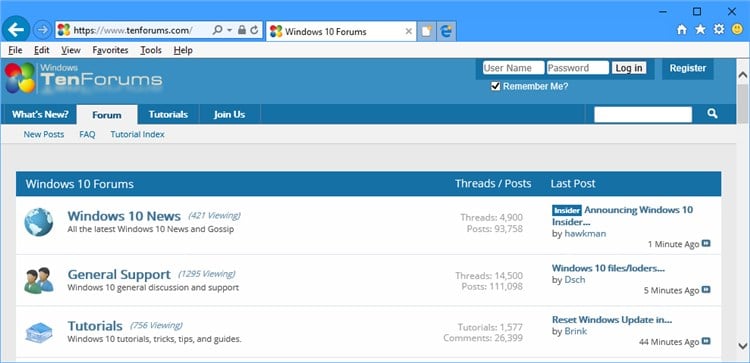Click the User Name input field
The width and height of the screenshot is (750, 363).
coord(513,68)
